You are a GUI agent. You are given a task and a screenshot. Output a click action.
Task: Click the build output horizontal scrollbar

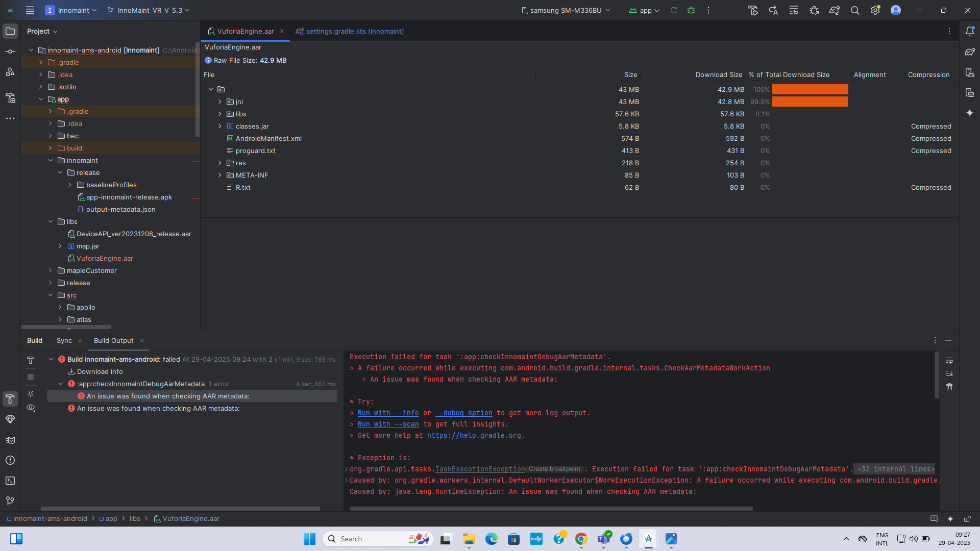pyautogui.click(x=551, y=508)
